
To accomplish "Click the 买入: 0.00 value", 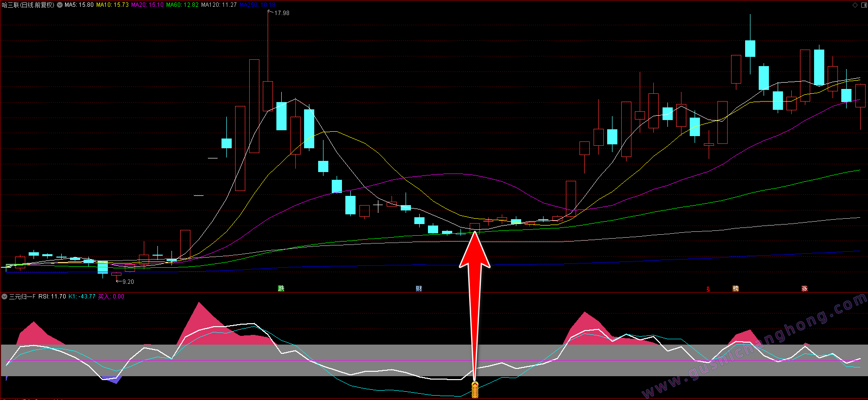I will (111, 296).
